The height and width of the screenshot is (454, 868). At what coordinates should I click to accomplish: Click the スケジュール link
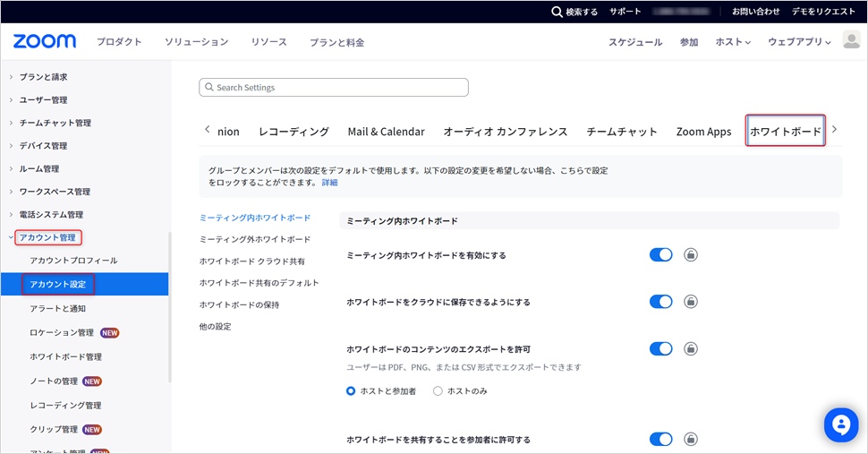tap(635, 42)
